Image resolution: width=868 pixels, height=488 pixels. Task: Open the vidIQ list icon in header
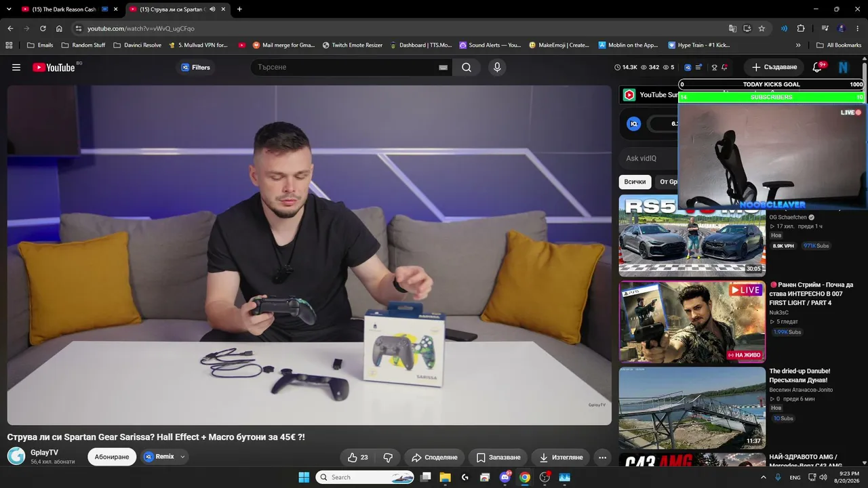click(699, 67)
